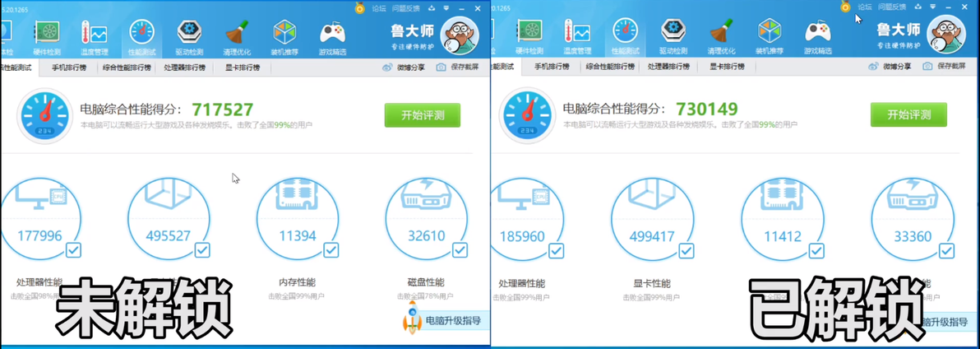Click the overall score value 730149
980x349 pixels.
tap(707, 110)
